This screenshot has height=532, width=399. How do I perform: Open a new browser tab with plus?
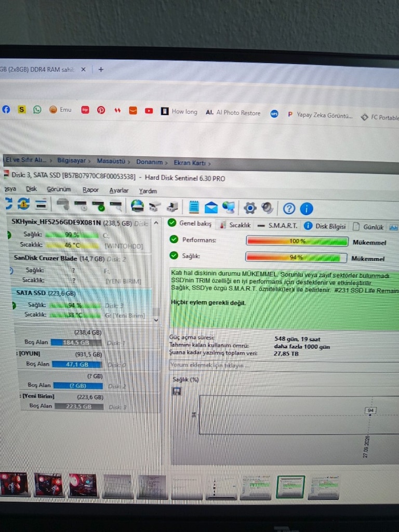[x=101, y=69]
